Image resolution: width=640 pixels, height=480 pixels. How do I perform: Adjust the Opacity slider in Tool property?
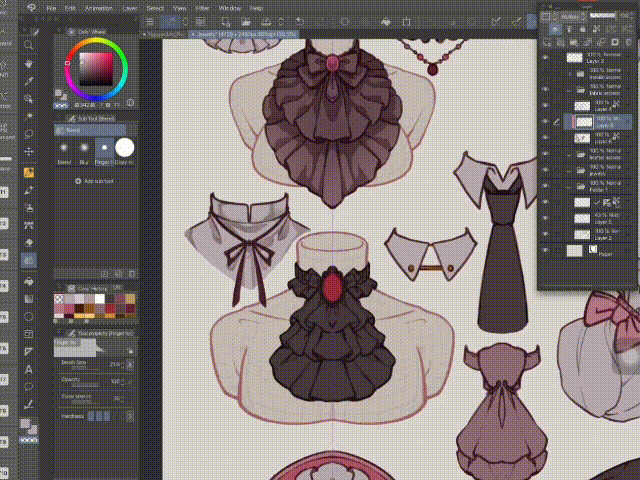87,385
